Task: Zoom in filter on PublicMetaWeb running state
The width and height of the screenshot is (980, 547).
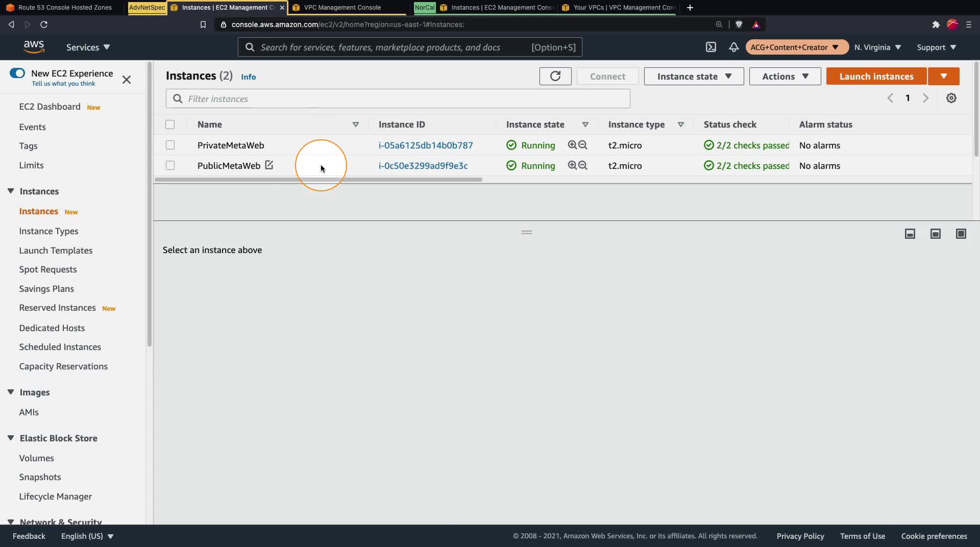Action: (572, 165)
